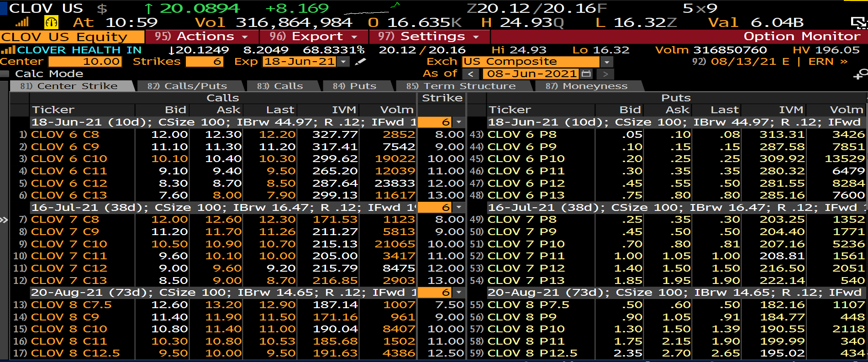Click the signal strength bars icon beside At

pyautogui.click(x=22, y=22)
